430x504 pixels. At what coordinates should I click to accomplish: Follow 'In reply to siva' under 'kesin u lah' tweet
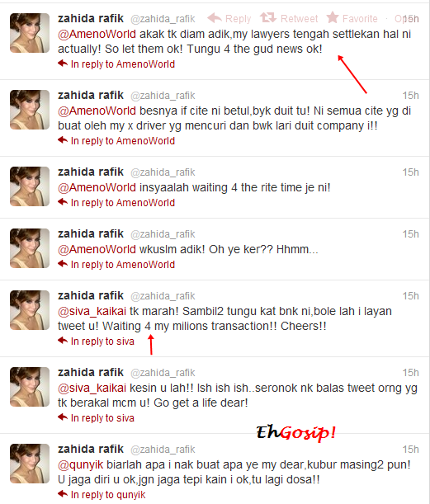click(x=102, y=418)
